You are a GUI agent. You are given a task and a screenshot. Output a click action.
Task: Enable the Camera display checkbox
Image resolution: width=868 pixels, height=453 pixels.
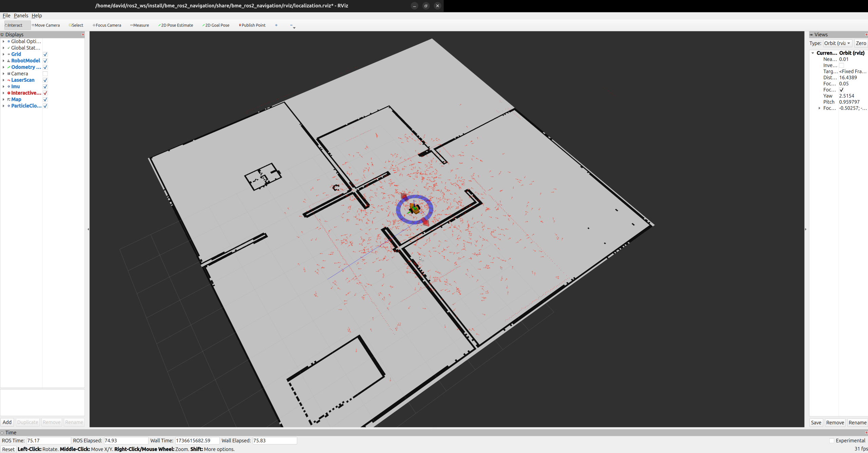[x=45, y=74]
